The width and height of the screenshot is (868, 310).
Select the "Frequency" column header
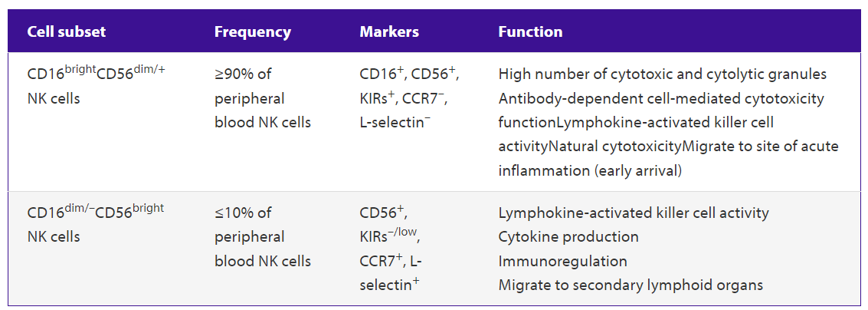pyautogui.click(x=252, y=32)
